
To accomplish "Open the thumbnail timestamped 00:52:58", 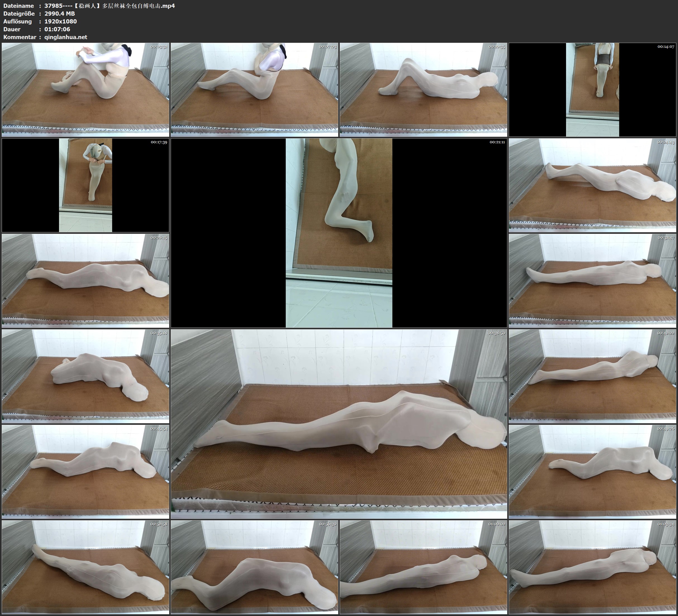I will click(85, 567).
